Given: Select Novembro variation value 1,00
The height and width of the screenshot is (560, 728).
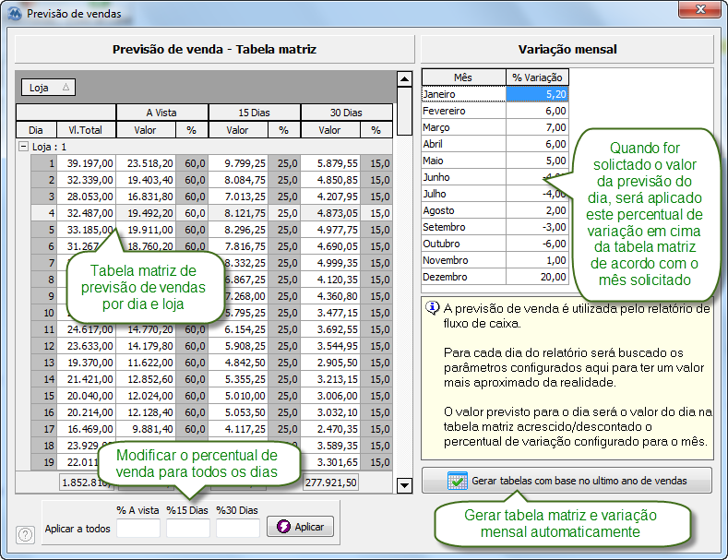Looking at the screenshot, I should tap(537, 260).
